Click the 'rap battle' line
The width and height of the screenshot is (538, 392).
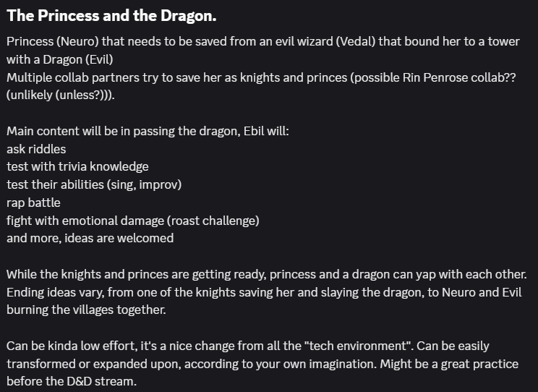point(33,203)
